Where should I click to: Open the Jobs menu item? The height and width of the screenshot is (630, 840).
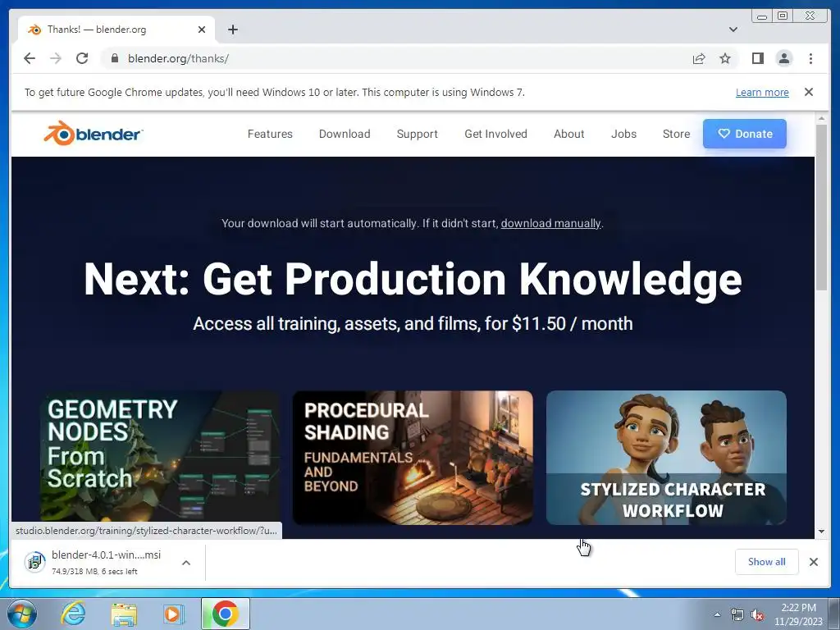tap(623, 134)
